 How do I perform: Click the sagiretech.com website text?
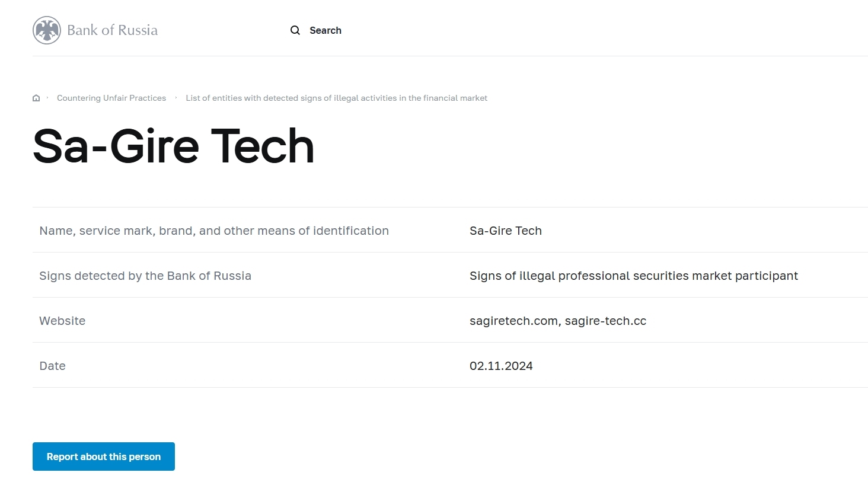click(513, 321)
